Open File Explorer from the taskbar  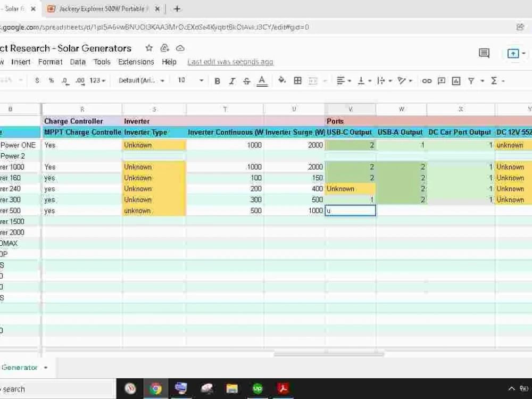(232, 388)
